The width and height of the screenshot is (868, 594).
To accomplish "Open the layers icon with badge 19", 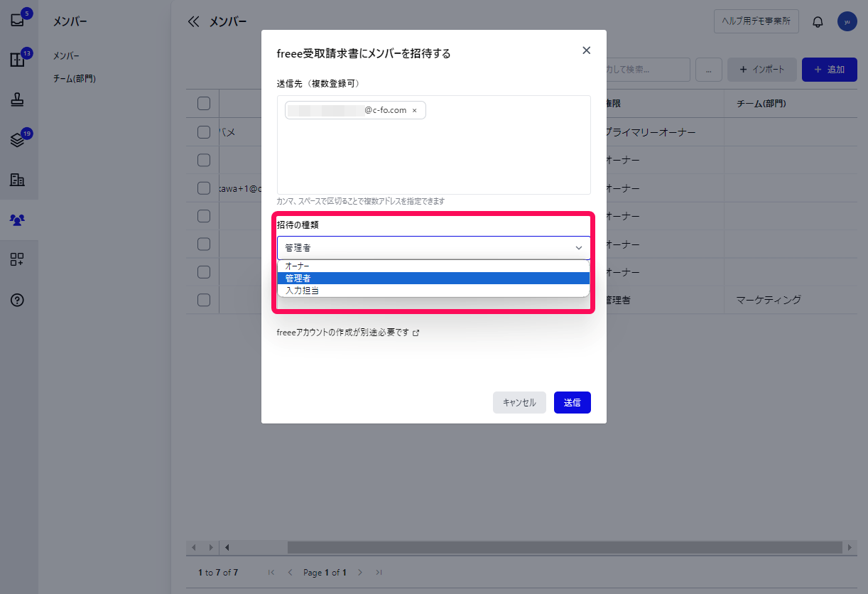I will coord(18,140).
